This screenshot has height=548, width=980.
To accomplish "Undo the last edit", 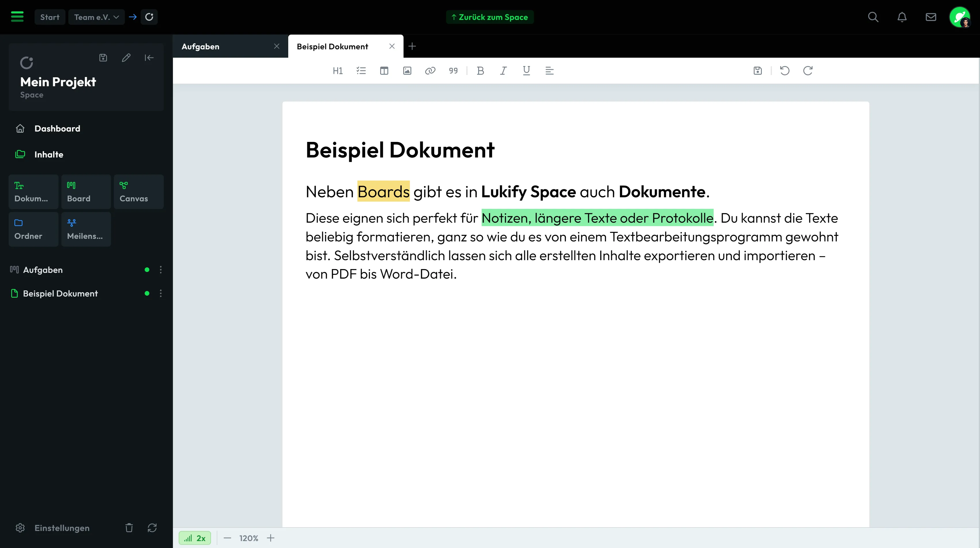I will (785, 71).
